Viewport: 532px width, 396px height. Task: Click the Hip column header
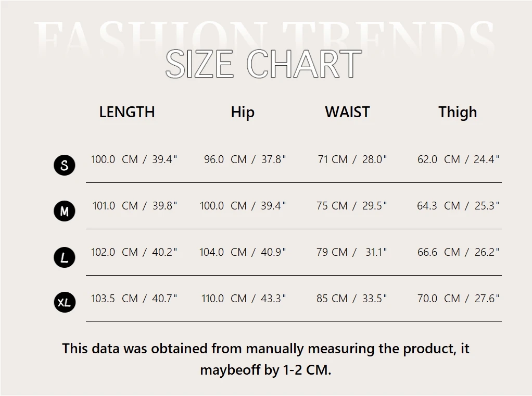[x=243, y=112]
